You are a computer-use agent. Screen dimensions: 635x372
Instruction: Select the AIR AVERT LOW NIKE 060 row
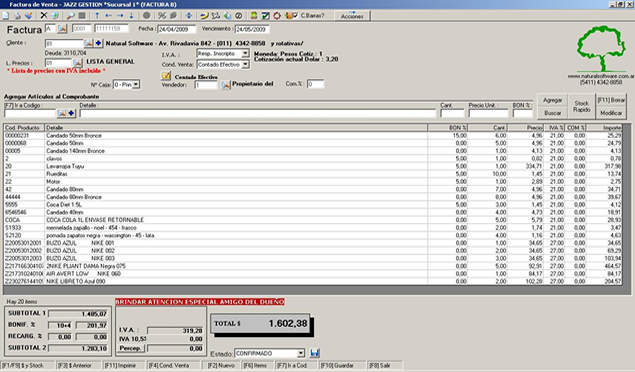point(313,274)
